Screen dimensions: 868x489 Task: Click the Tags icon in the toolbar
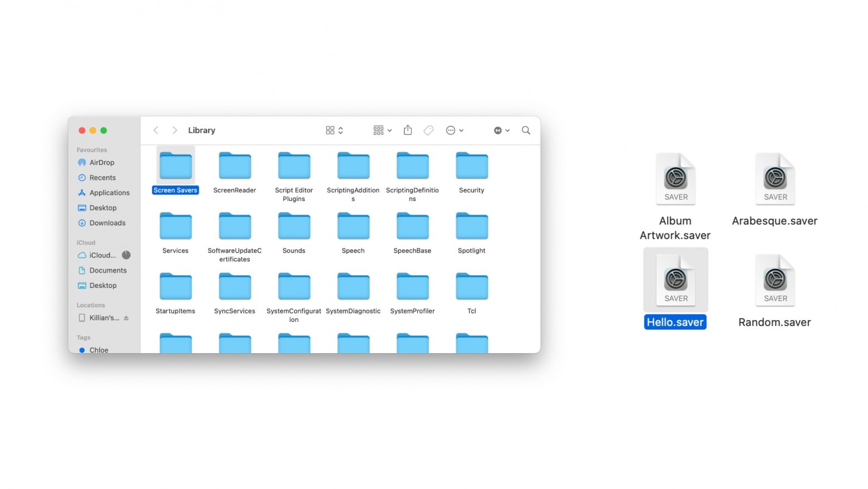(x=428, y=130)
